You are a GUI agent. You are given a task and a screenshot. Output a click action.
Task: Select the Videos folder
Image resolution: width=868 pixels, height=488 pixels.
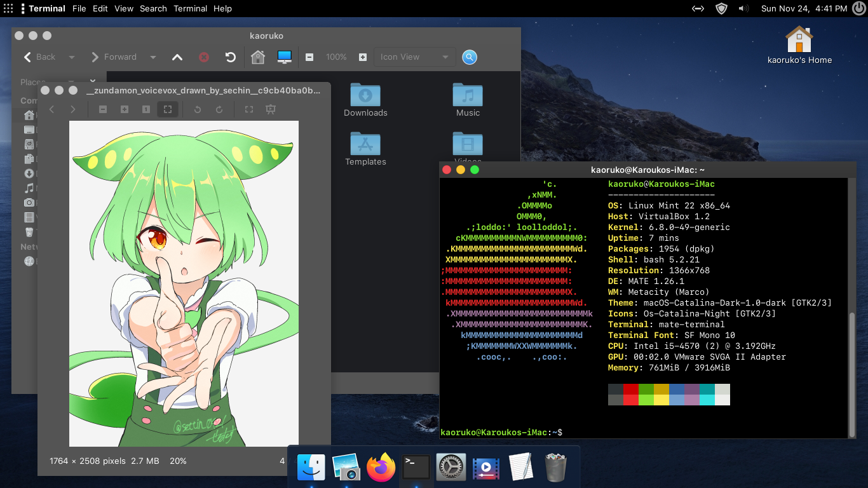tap(468, 148)
